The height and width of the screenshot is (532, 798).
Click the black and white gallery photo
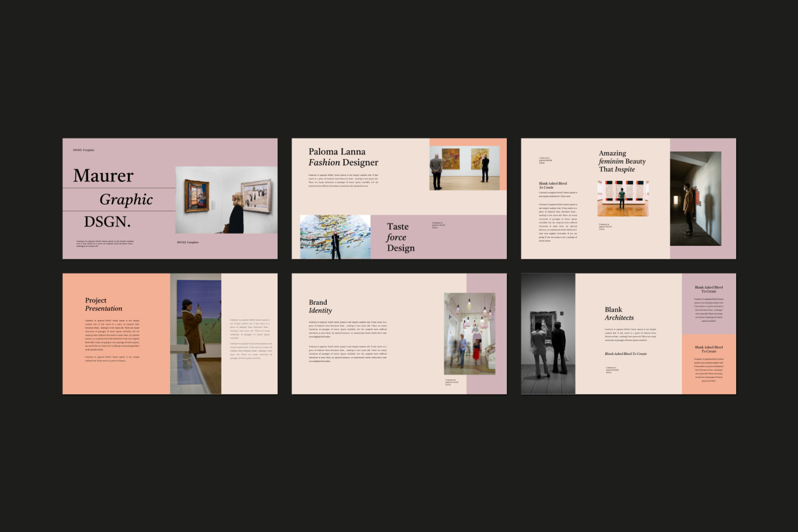(x=548, y=334)
